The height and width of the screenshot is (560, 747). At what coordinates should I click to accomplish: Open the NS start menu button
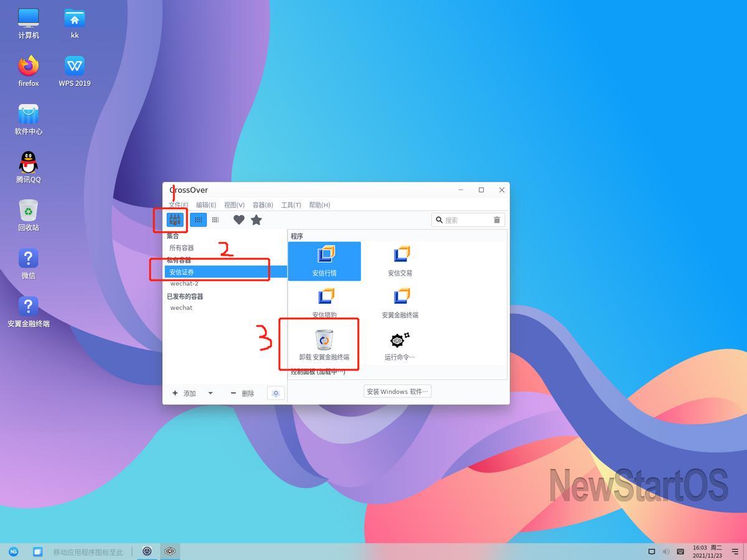pos(13,551)
